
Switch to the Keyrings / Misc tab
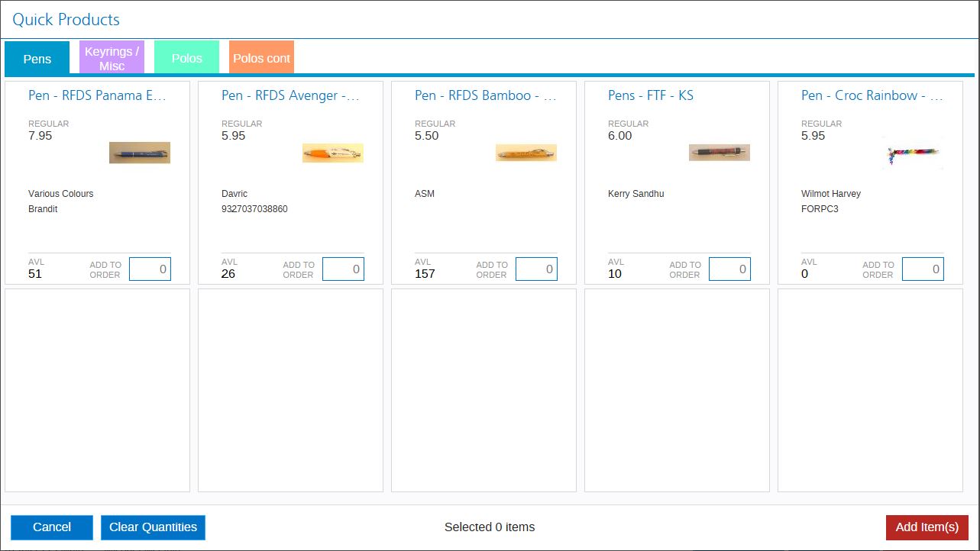point(111,56)
